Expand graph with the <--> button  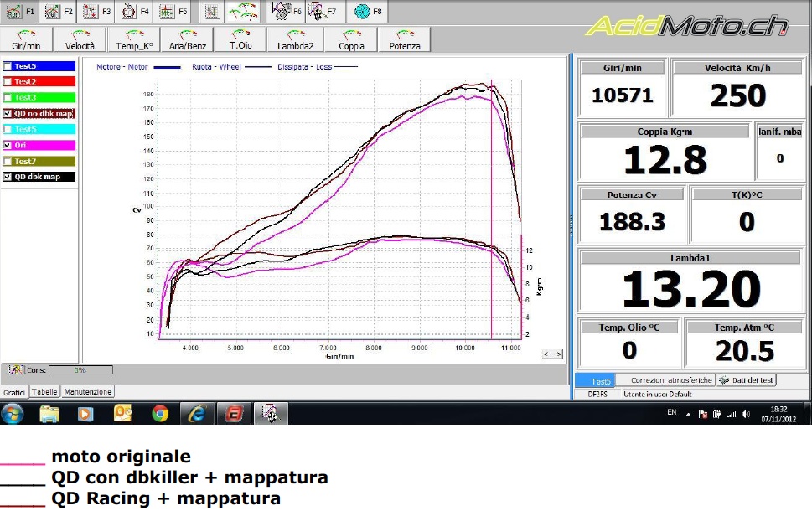[552, 354]
